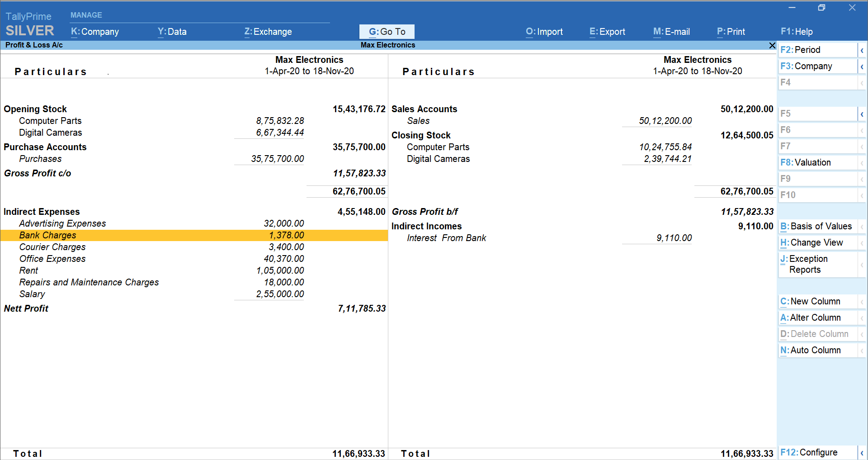E-mail the Max Electronics report
Image resolution: width=868 pixels, height=460 pixels.
click(x=672, y=32)
